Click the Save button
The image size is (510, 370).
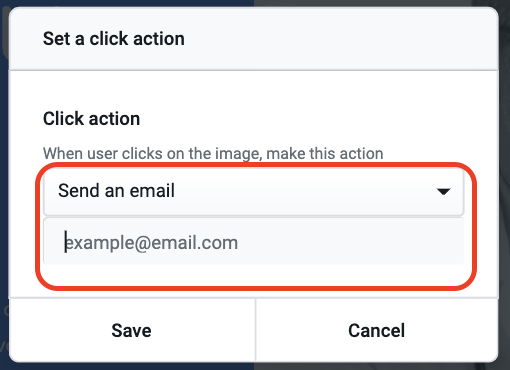coord(132,330)
